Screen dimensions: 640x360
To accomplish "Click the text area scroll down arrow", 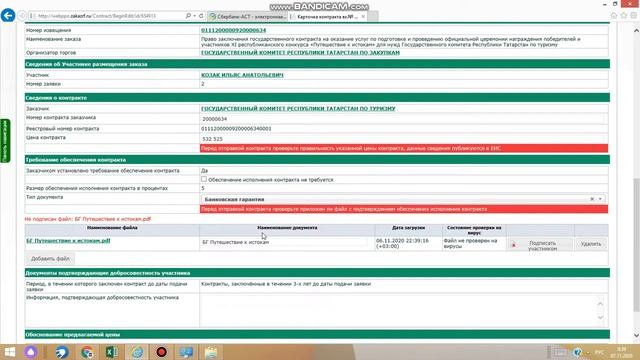I will [600, 318].
